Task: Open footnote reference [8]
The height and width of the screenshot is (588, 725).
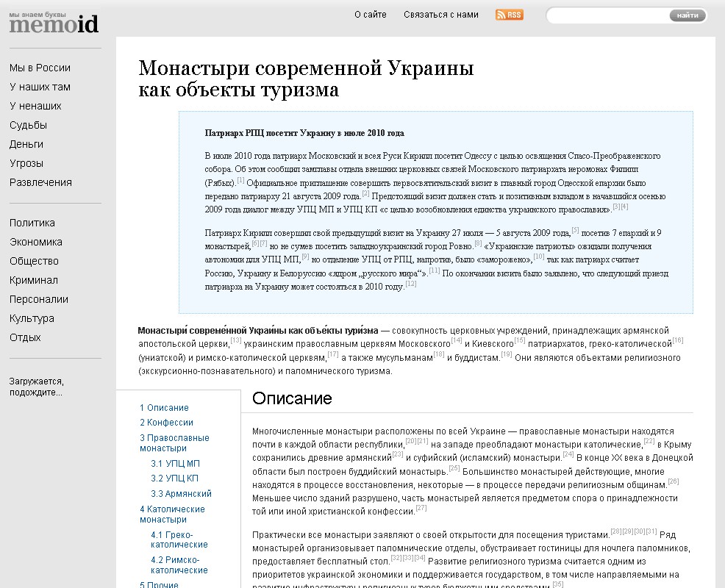Action: coord(478,243)
